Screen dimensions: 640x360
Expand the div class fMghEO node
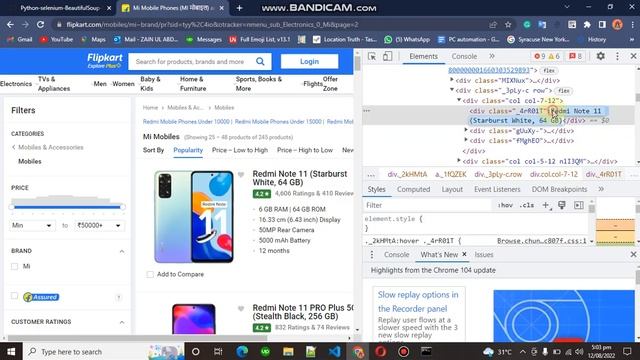pos(466,140)
